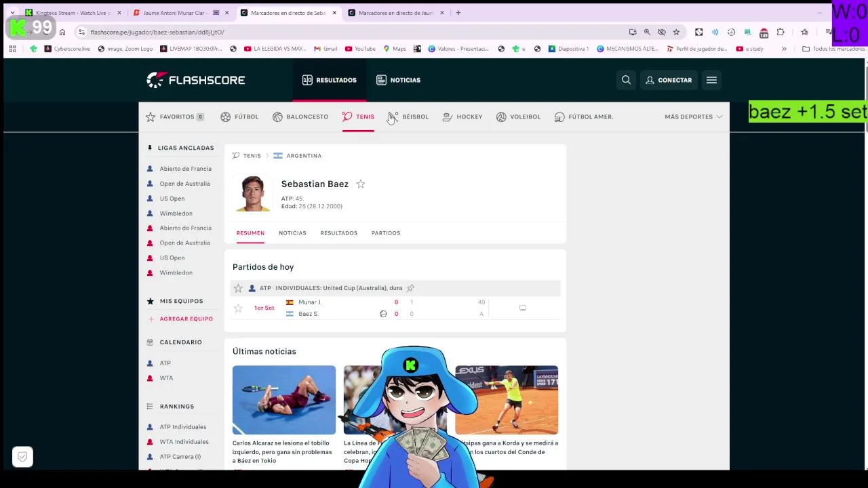Open first men's Abierto de Francia league
The width and height of the screenshot is (868, 488).
[185, 169]
